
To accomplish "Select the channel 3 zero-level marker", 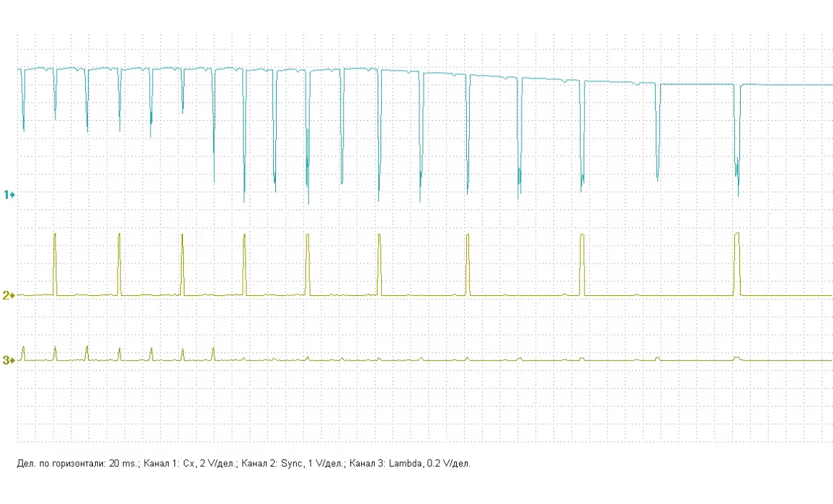I will pos(9,361).
